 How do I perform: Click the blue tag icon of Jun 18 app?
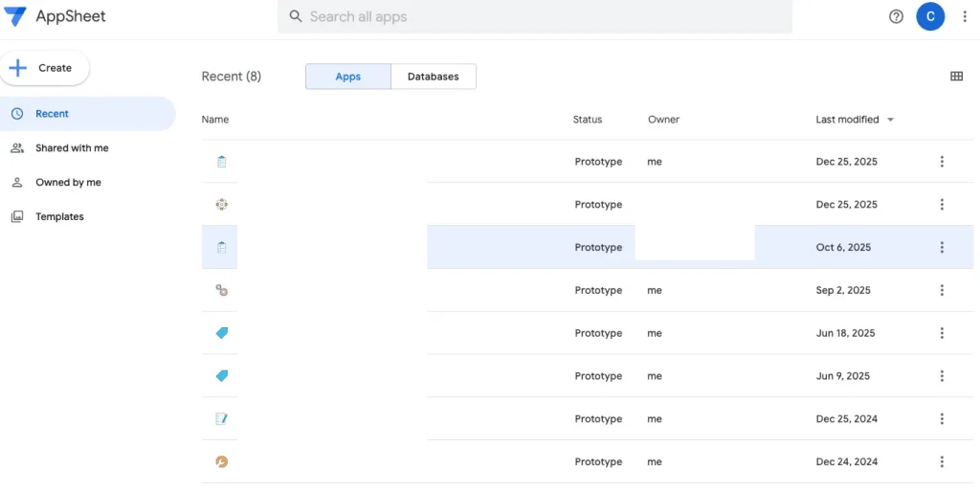222,333
